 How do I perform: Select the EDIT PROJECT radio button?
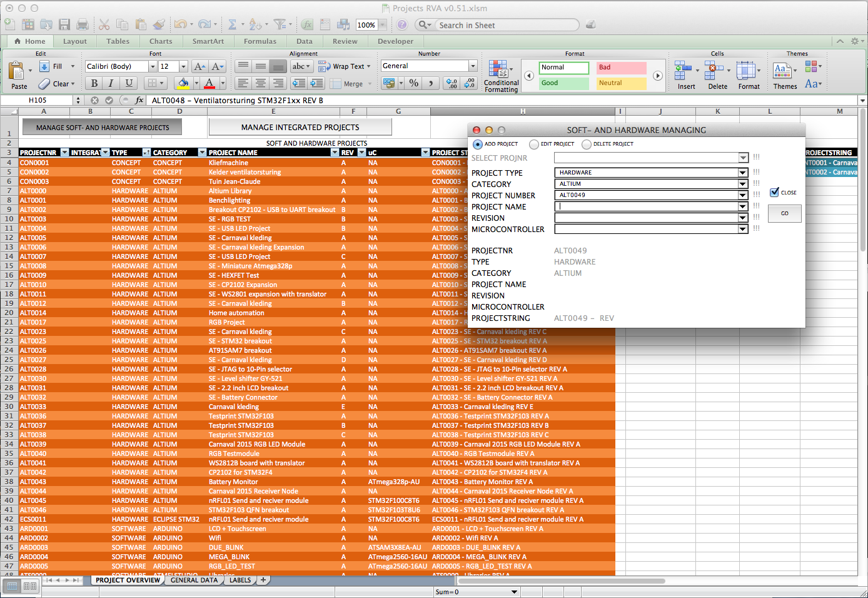tap(534, 144)
